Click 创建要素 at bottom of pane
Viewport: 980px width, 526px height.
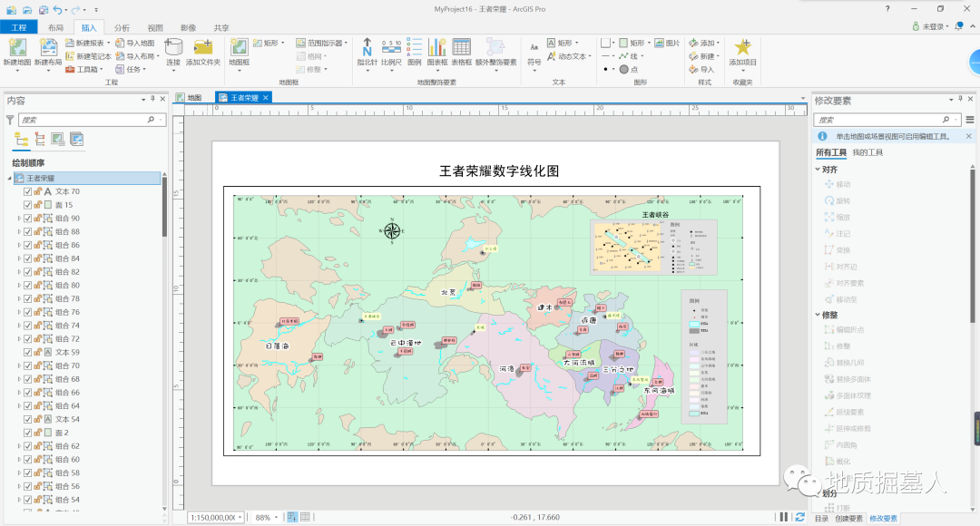[848, 519]
